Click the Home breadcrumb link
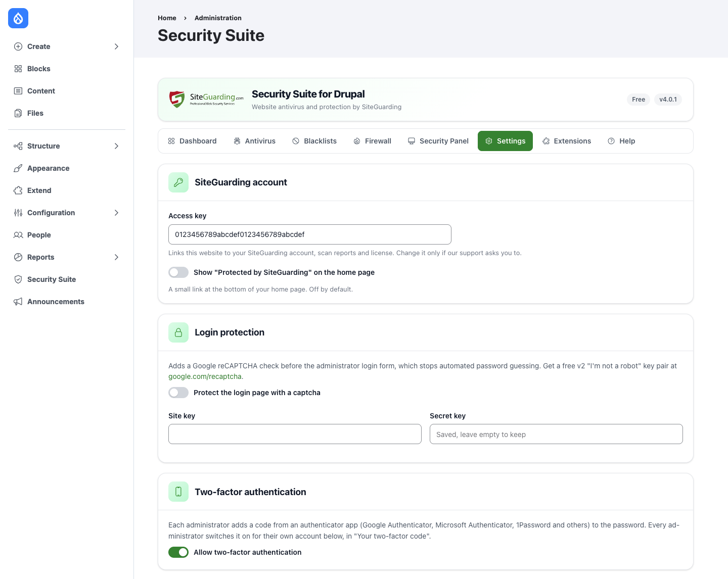The image size is (728, 579). pos(167,18)
